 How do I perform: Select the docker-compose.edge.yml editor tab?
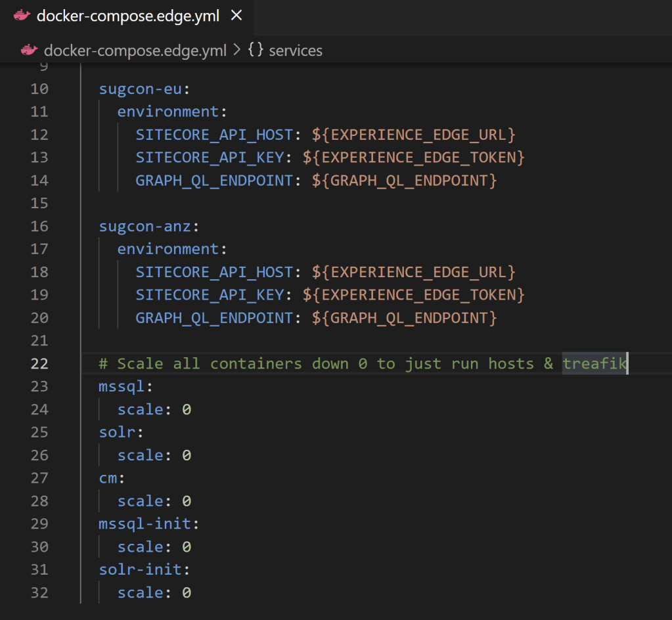[127, 16]
